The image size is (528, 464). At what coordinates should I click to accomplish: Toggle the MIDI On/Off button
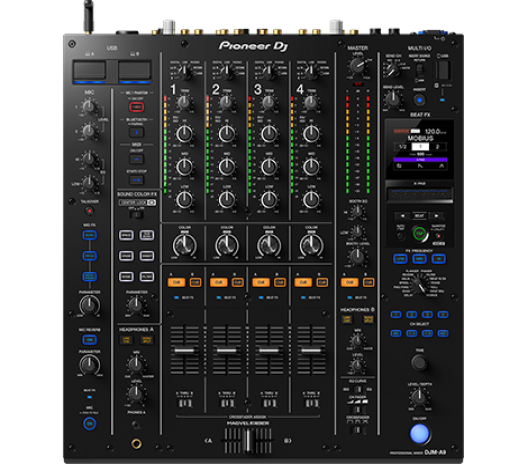[x=136, y=159]
